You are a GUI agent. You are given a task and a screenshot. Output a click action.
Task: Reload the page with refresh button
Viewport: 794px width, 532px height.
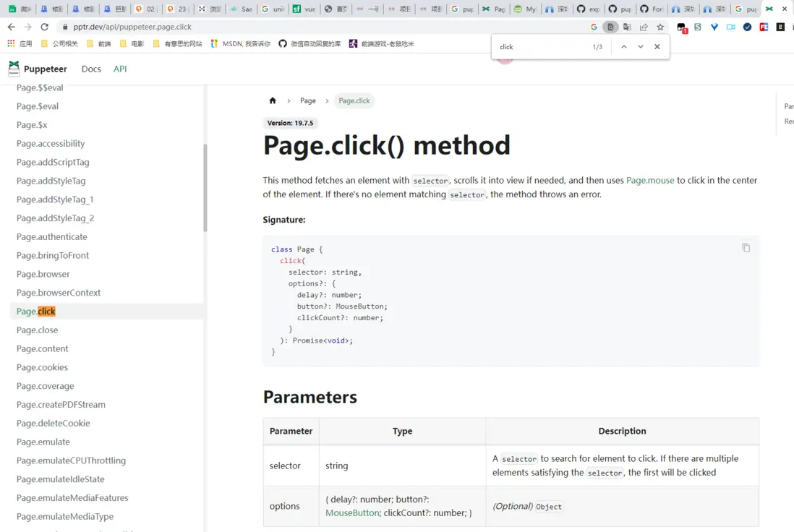[x=45, y=27]
